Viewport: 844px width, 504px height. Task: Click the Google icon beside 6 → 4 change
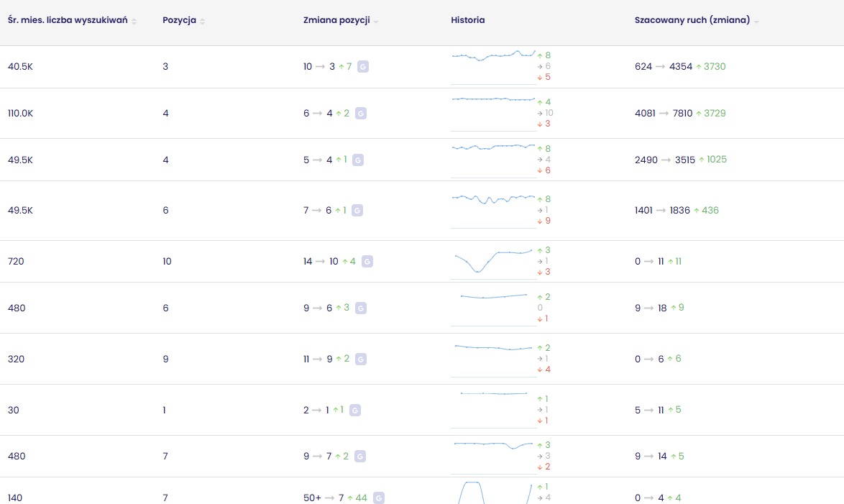pos(361,114)
